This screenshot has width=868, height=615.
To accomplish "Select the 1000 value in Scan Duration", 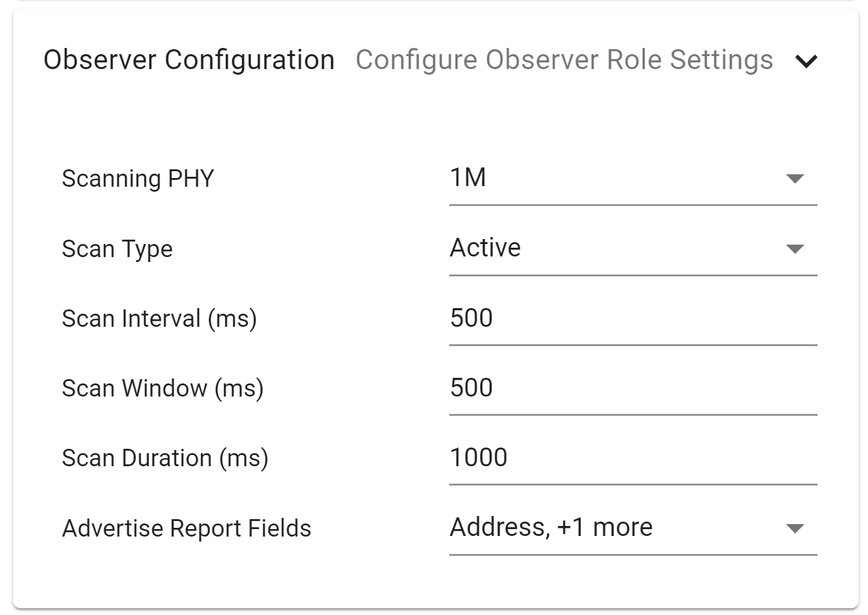I will point(478,458).
